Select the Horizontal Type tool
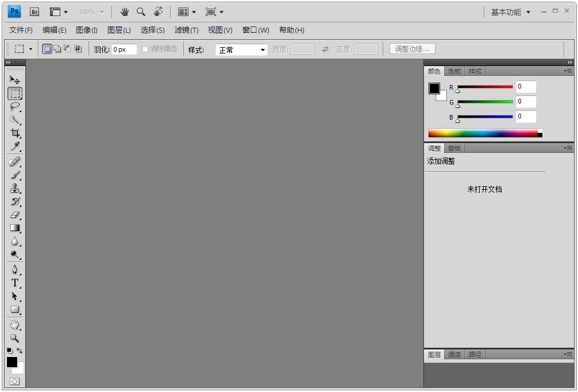The image size is (578, 392). pos(14,283)
